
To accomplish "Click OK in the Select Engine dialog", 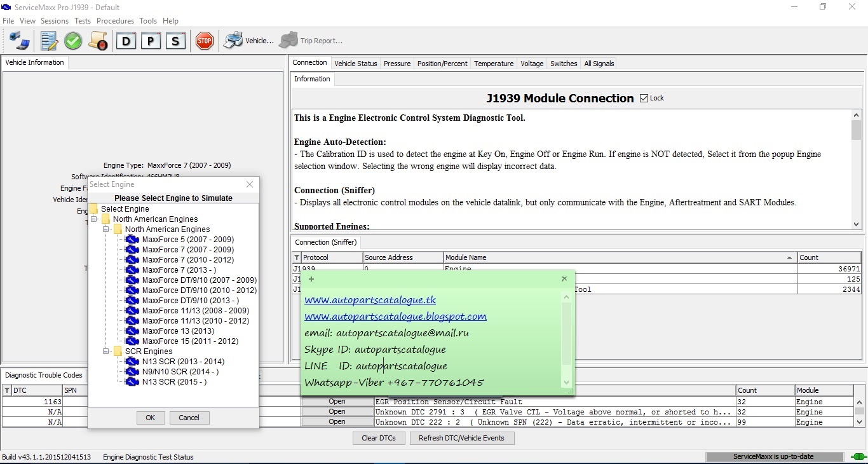I will [x=151, y=418].
